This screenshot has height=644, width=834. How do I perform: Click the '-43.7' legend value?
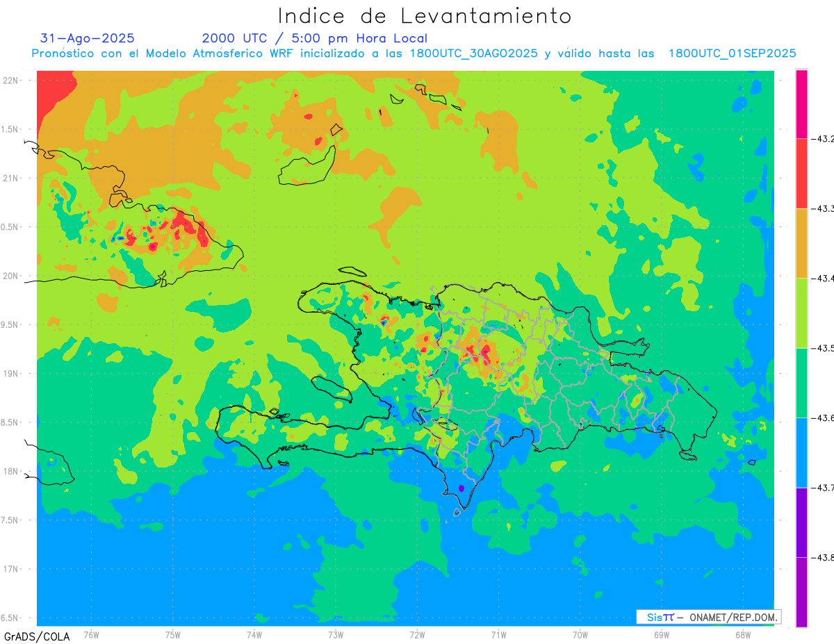824,488
